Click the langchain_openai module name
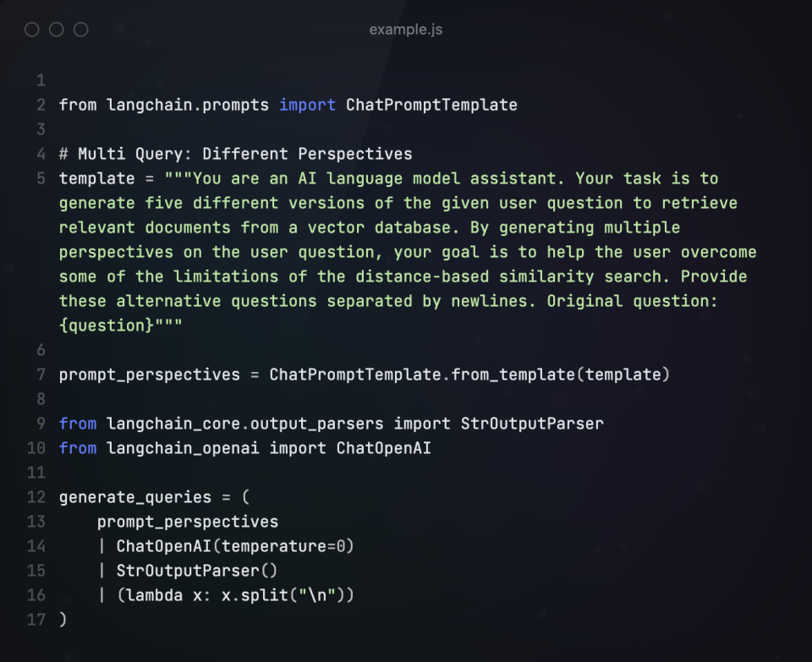812x662 pixels. [183, 448]
